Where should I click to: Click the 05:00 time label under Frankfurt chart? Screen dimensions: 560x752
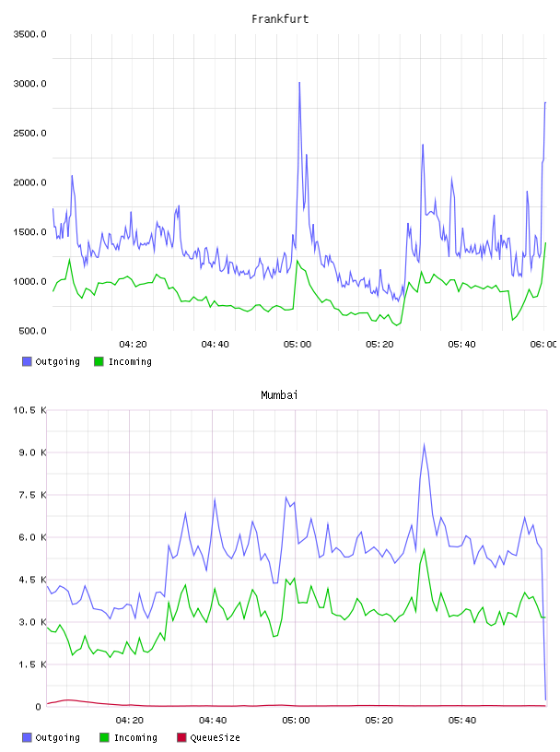pyautogui.click(x=297, y=345)
